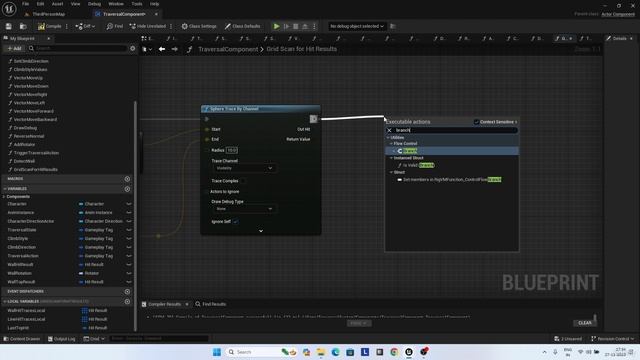Open the Tools menu
Image resolution: width=640 pixels, height=360 pixels.
137,4
